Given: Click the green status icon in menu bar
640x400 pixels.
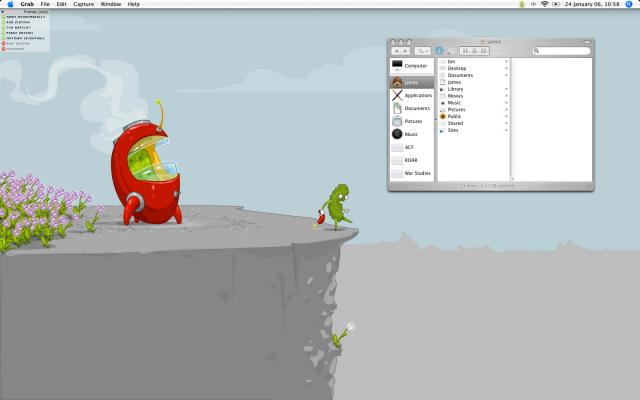Looking at the screenshot, I should (522, 4).
